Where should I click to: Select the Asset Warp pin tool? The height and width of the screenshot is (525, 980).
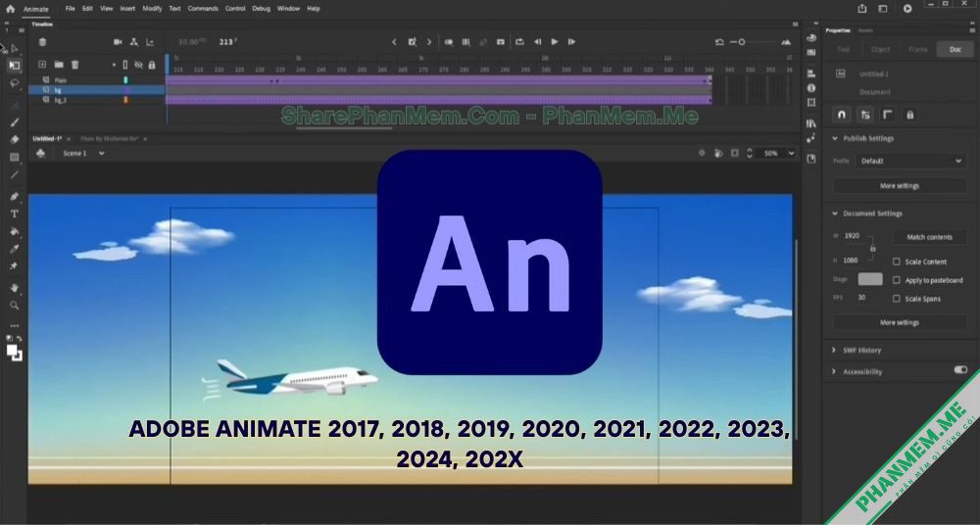tap(15, 266)
